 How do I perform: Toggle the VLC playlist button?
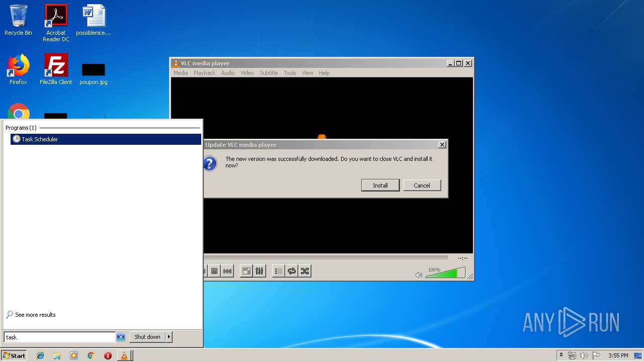(x=278, y=271)
